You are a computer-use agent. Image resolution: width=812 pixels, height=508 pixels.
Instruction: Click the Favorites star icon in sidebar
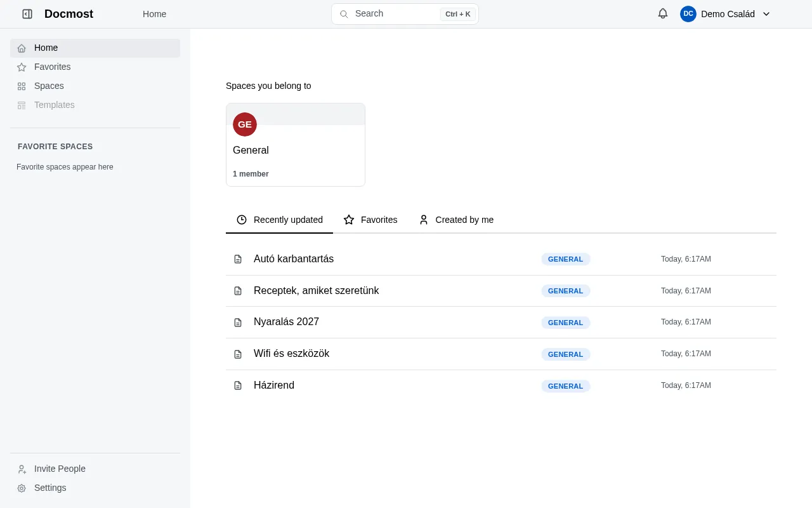[22, 67]
